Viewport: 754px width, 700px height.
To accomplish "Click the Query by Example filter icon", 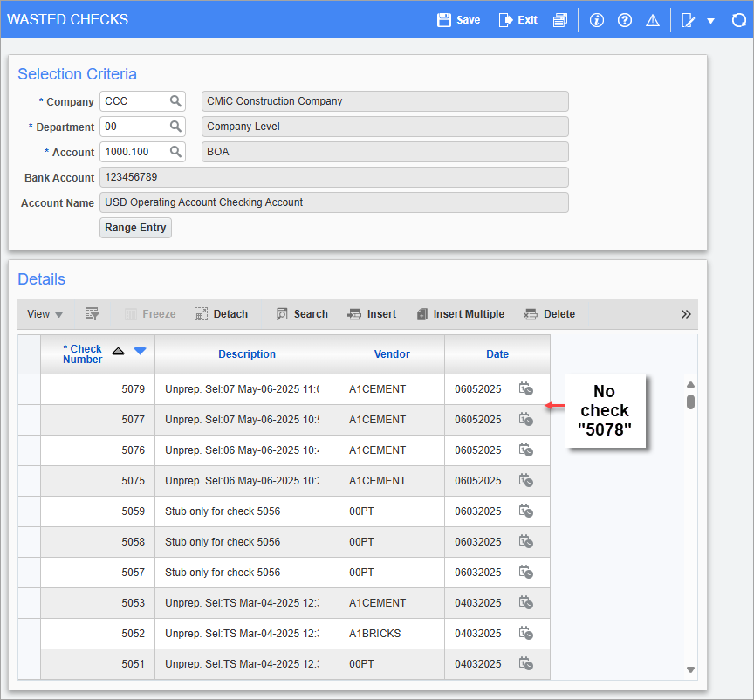I will tap(92, 314).
